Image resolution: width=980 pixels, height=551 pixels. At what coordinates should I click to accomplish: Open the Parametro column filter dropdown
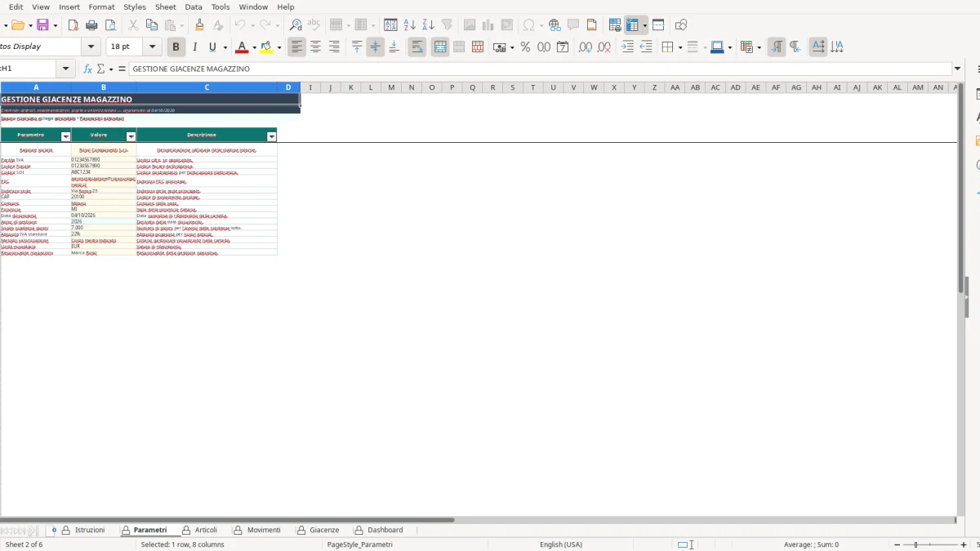click(x=66, y=136)
